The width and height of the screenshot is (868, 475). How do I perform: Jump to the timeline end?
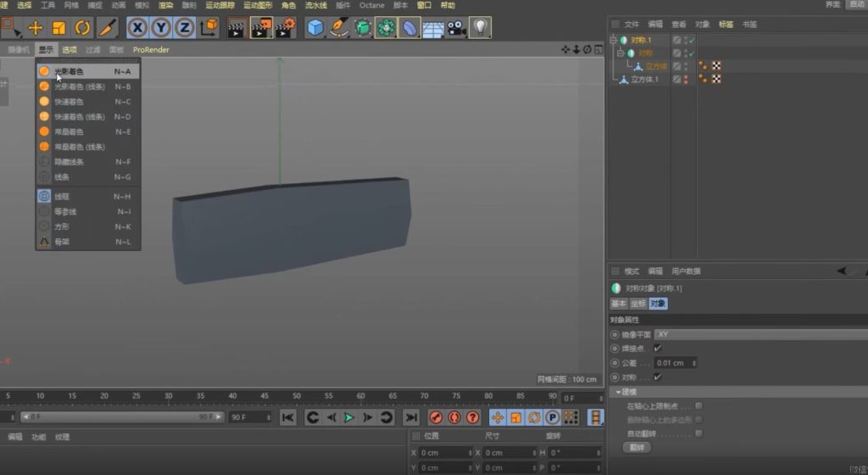click(x=411, y=417)
